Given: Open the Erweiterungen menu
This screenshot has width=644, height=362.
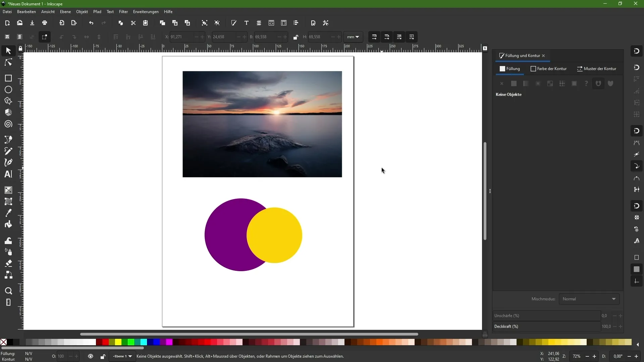Looking at the screenshot, I should point(146,11).
